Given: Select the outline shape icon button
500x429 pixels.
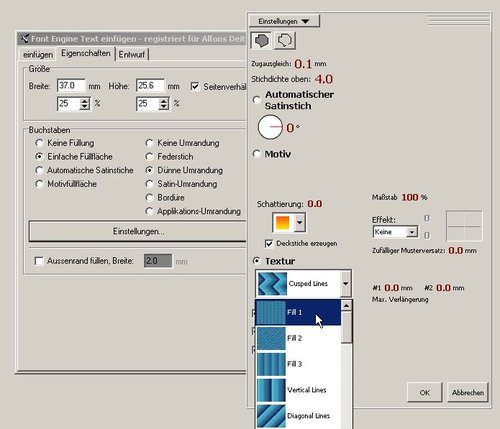Looking at the screenshot, I should point(284,41).
